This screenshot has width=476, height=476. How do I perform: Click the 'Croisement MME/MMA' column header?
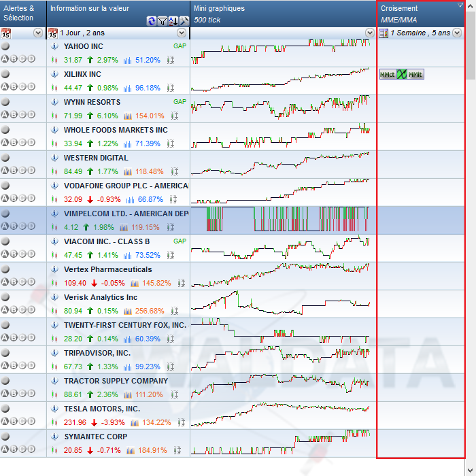(421, 14)
